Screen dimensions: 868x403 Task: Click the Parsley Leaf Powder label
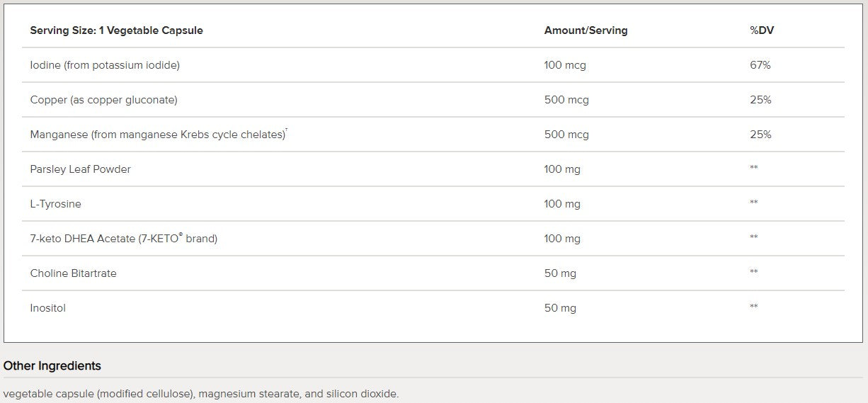coord(80,169)
